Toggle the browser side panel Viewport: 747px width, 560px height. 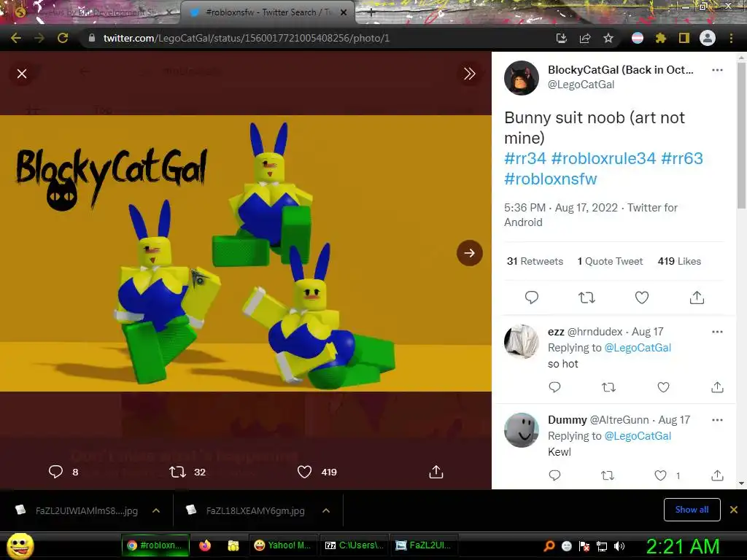click(x=684, y=38)
